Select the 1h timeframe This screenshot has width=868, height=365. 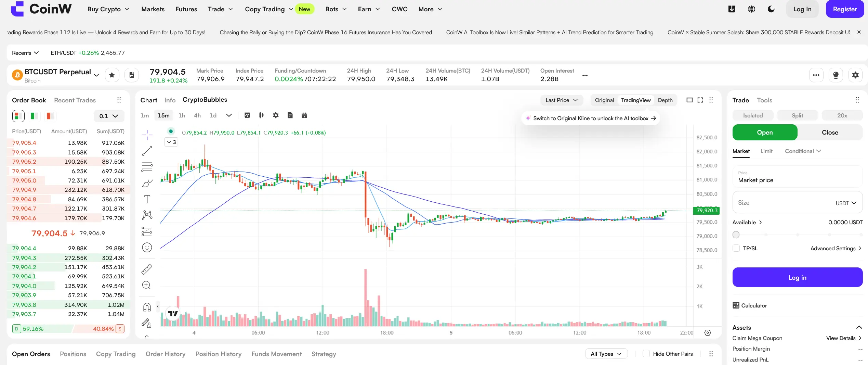click(x=182, y=115)
